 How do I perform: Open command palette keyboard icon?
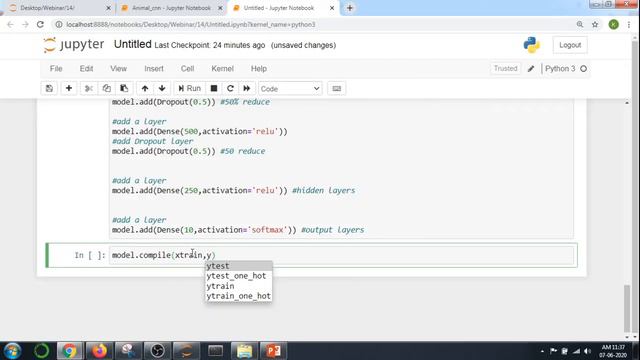click(336, 89)
